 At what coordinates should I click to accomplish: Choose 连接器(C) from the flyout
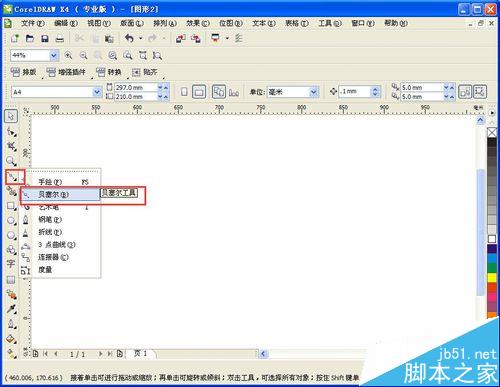pyautogui.click(x=60, y=257)
